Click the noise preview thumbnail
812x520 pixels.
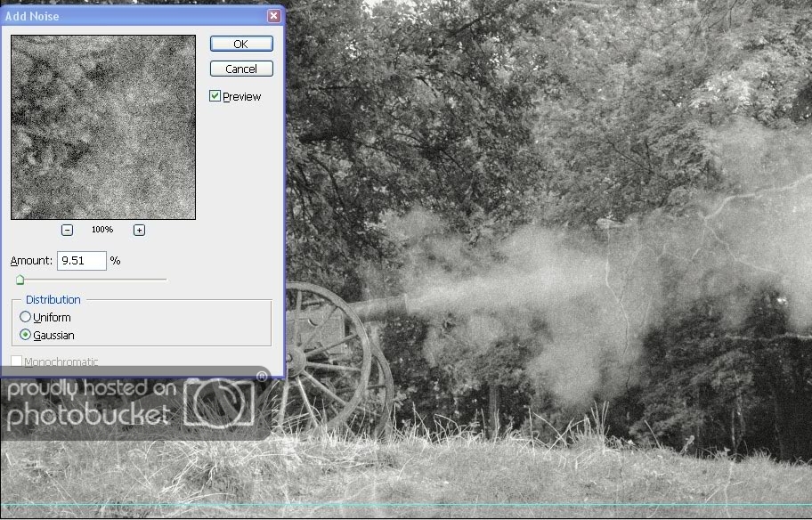(103, 127)
